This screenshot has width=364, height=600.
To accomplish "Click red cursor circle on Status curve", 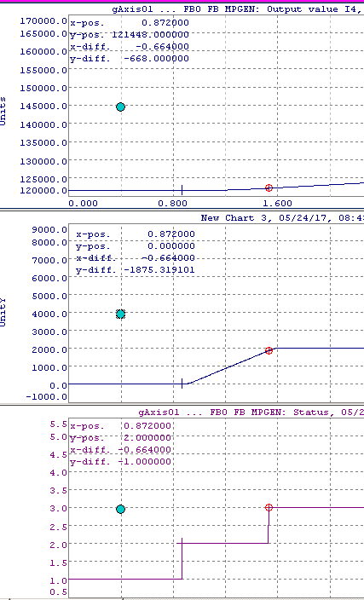I will pos(269,507).
